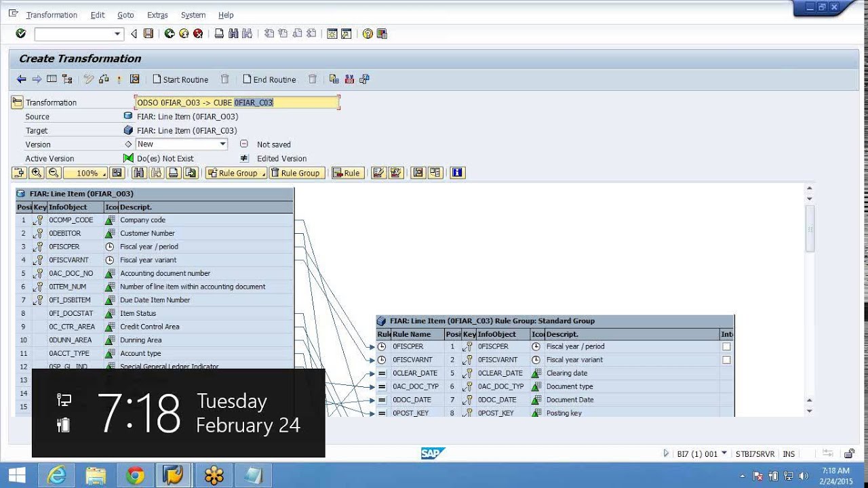Screen dimensions: 868x488
Task: Click the Activate matchstick icon
Action: pyautogui.click(x=119, y=79)
